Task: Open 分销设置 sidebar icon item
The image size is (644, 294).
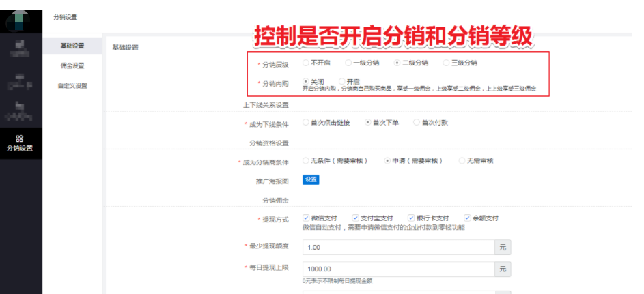Action: tap(20, 143)
